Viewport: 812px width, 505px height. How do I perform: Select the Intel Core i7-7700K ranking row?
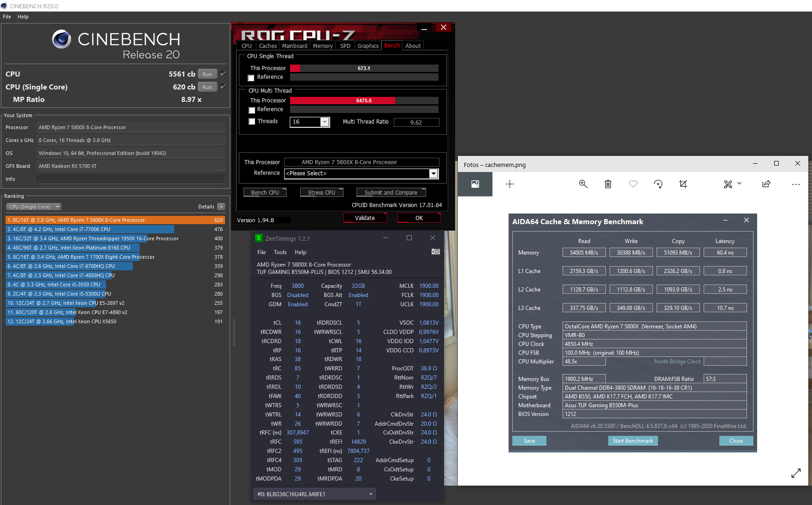115,229
